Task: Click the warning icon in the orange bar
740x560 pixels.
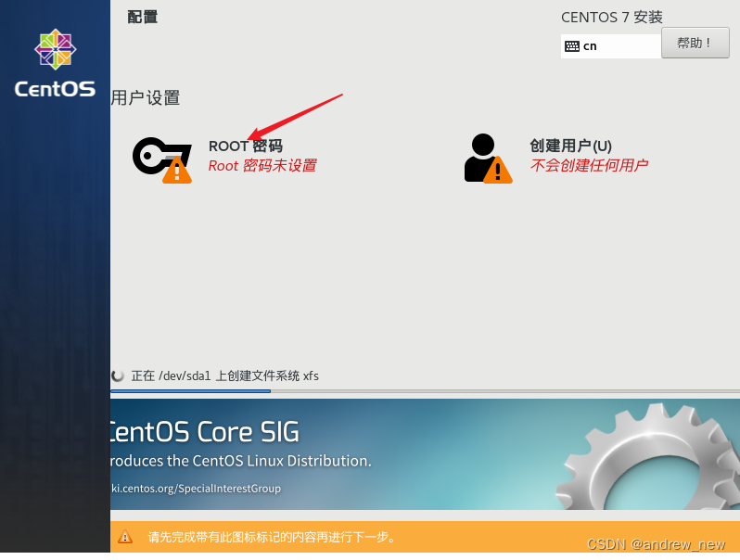Action: point(125,537)
